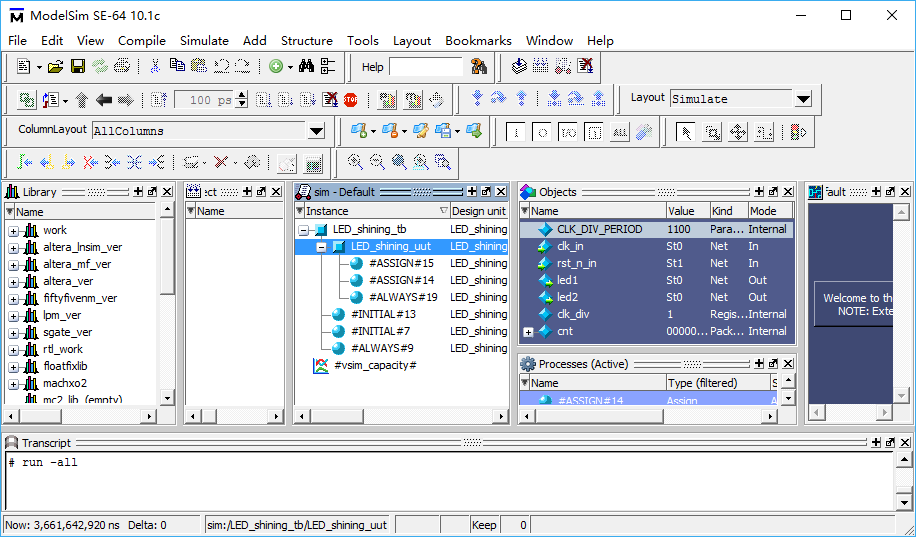Click the green Add plus icon

(x=276, y=67)
